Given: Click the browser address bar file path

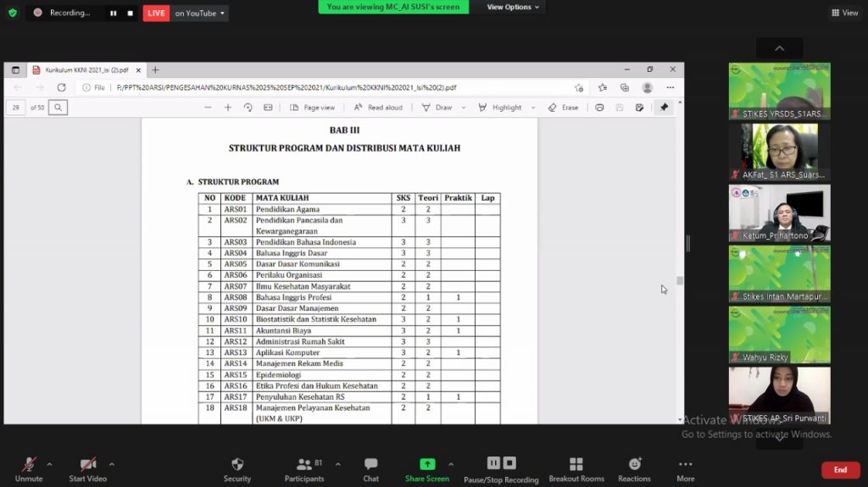Looking at the screenshot, I should pos(287,87).
